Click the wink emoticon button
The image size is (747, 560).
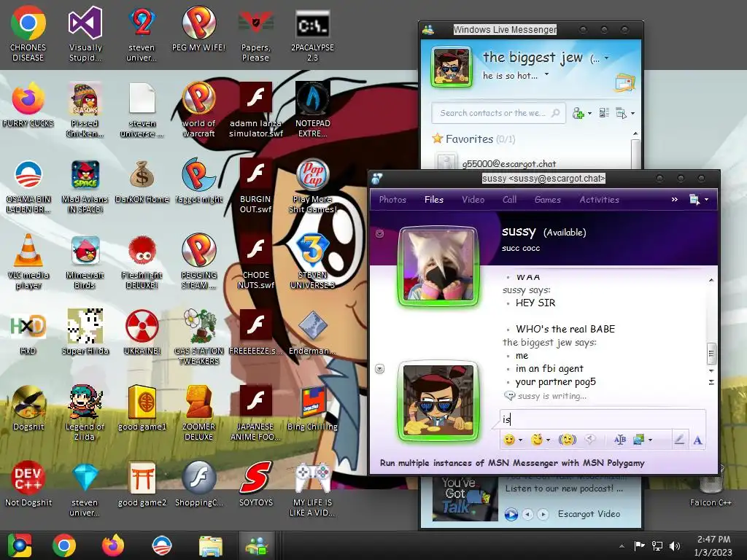coord(537,440)
